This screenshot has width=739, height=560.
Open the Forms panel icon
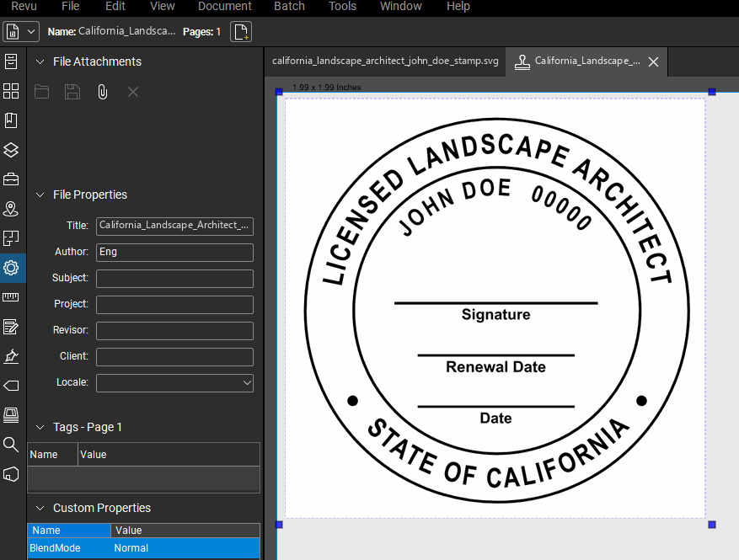11,327
